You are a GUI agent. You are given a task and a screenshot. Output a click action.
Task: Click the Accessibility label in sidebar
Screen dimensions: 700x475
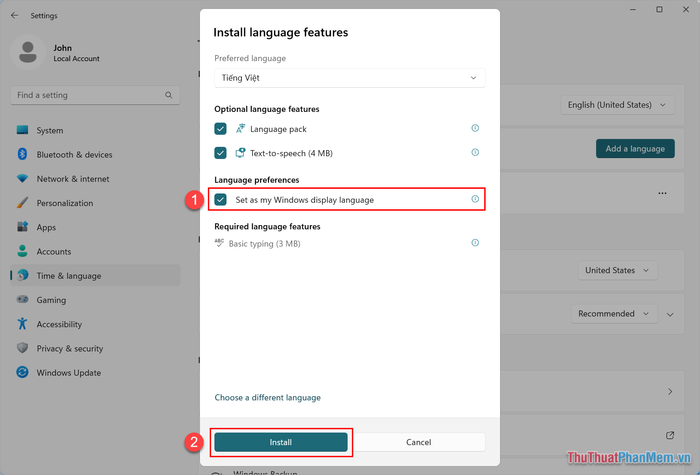click(x=59, y=324)
